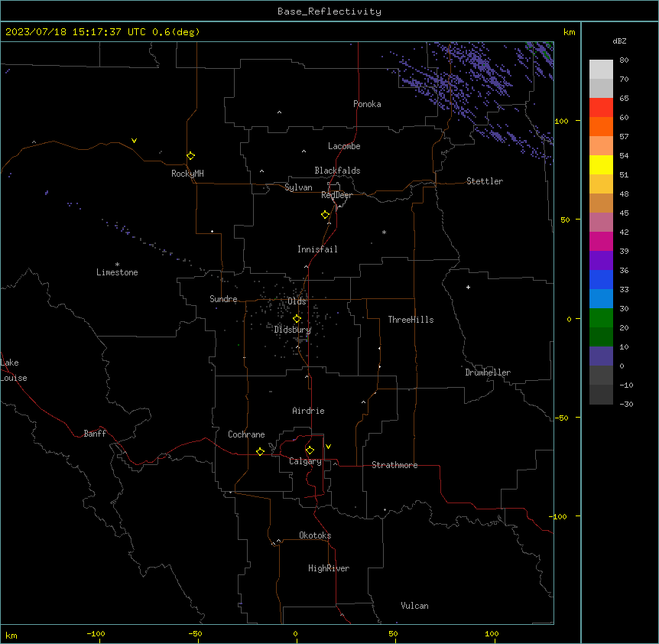Screen dimensions: 659x644
Task: Click the Blackfalds label
Action: pyautogui.click(x=337, y=171)
